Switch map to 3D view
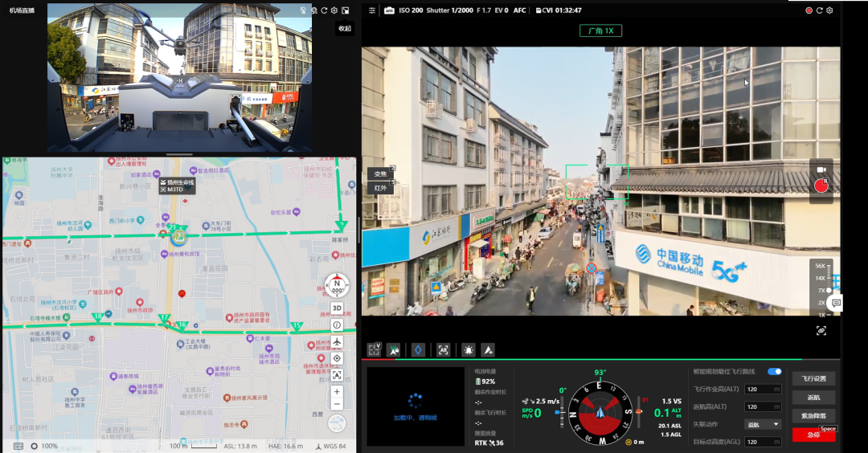Image resolution: width=868 pixels, height=453 pixels. (337, 308)
